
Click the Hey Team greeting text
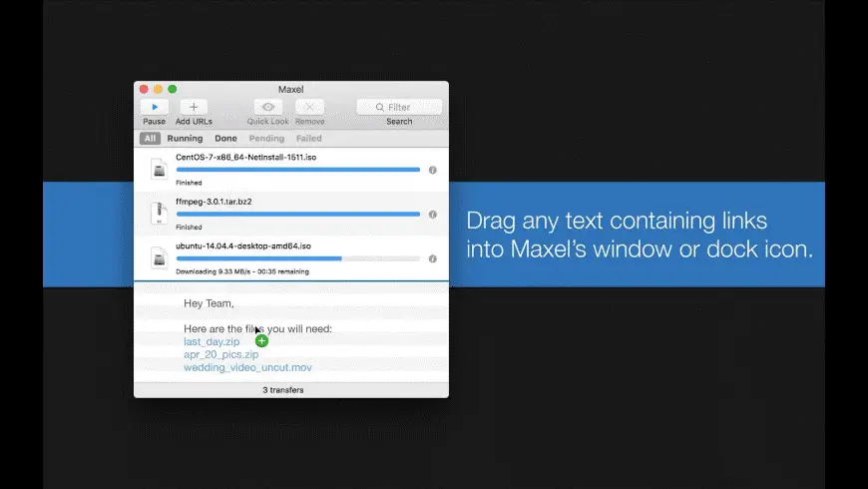tap(209, 303)
